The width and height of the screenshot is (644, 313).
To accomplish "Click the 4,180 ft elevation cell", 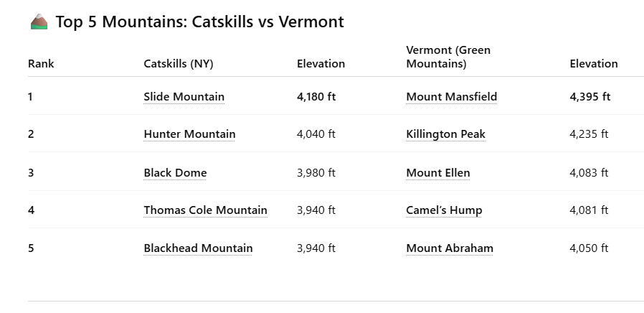I will [x=316, y=97].
